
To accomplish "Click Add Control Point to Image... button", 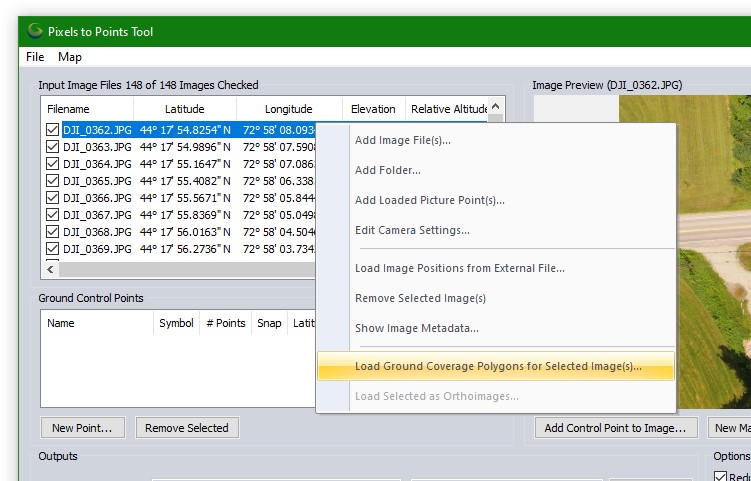I will pos(615,428).
